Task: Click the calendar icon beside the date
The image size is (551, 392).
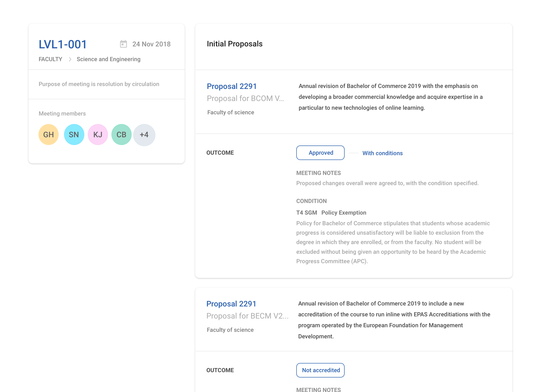Action: click(123, 44)
